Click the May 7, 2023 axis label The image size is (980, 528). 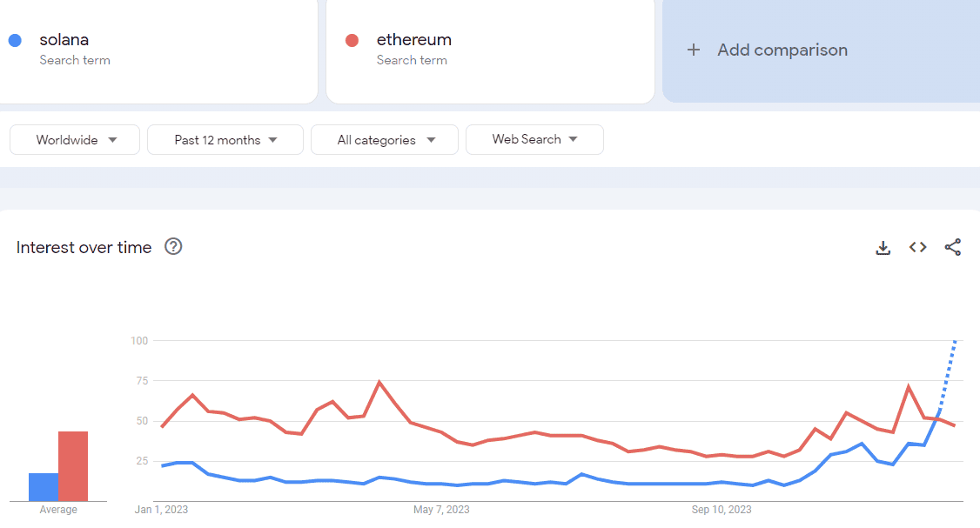(x=441, y=510)
